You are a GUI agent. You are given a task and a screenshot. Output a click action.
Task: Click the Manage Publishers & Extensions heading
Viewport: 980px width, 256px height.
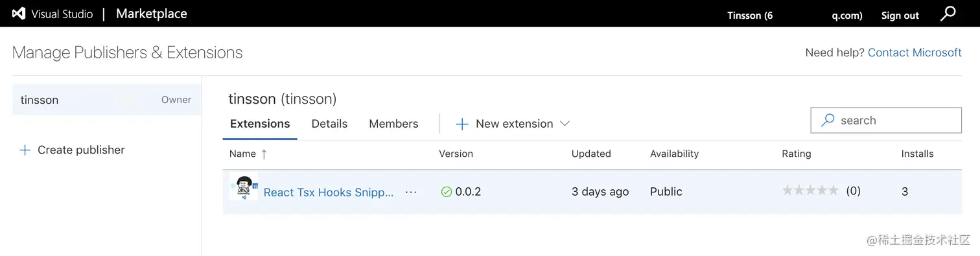pos(128,52)
